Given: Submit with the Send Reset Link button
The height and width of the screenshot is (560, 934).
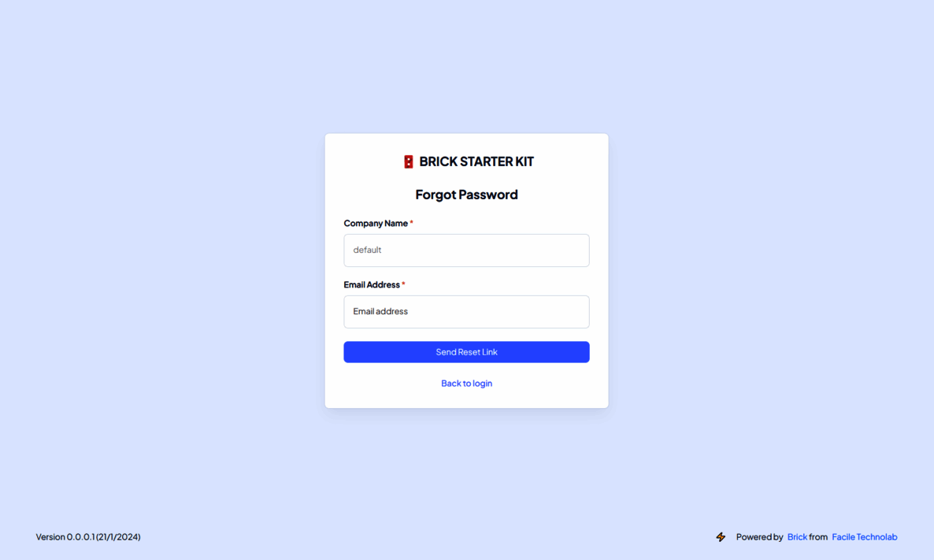Looking at the screenshot, I should tap(466, 352).
